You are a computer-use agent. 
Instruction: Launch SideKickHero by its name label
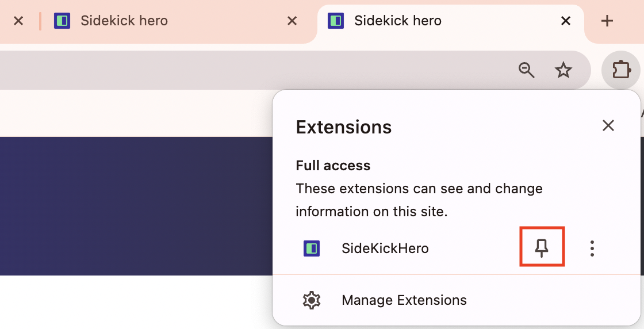tap(385, 248)
